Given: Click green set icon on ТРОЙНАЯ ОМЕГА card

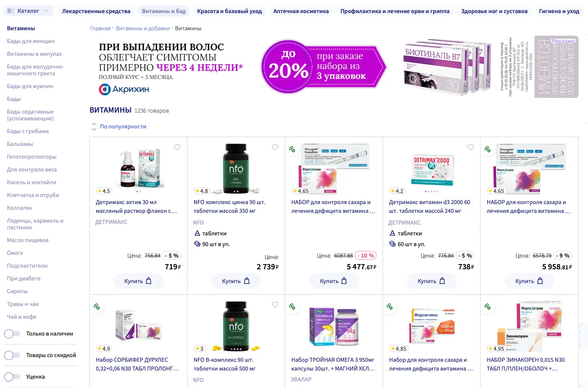Looking at the screenshot, I should tap(292, 307).
